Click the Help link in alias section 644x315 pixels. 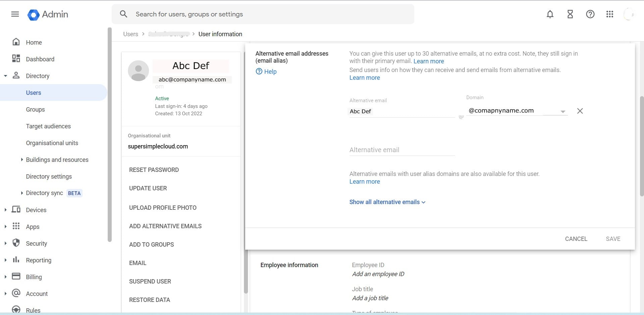click(270, 71)
